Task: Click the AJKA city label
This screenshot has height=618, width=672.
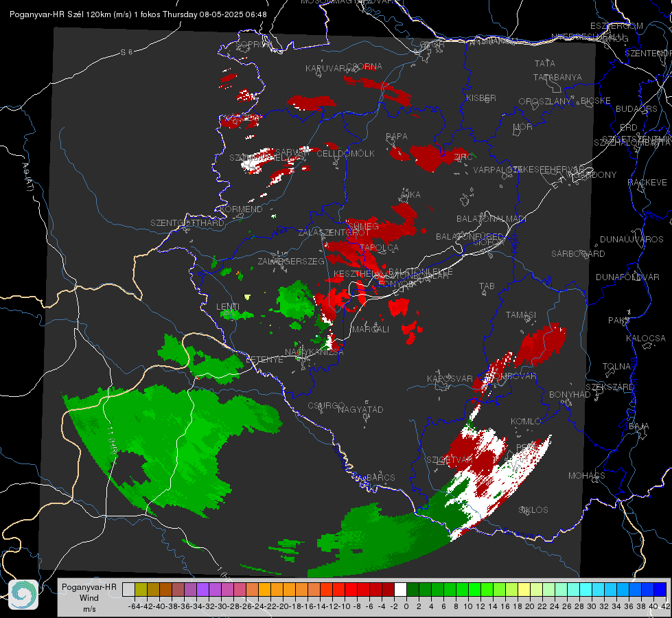Action: [x=410, y=195]
